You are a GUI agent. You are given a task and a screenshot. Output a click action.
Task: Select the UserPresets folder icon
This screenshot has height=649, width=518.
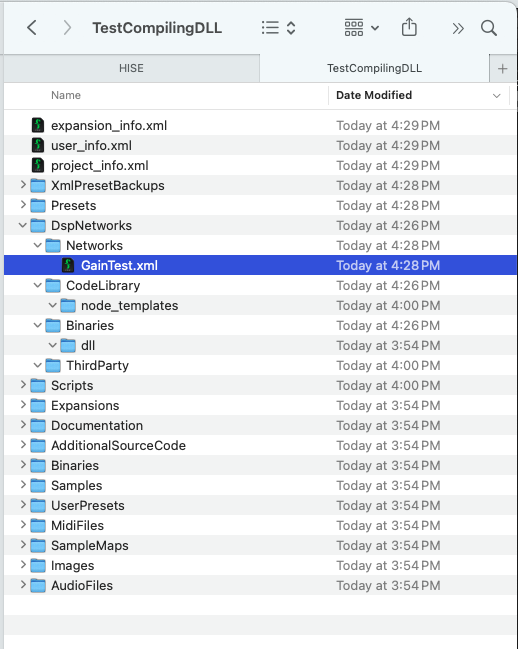pyautogui.click(x=38, y=505)
